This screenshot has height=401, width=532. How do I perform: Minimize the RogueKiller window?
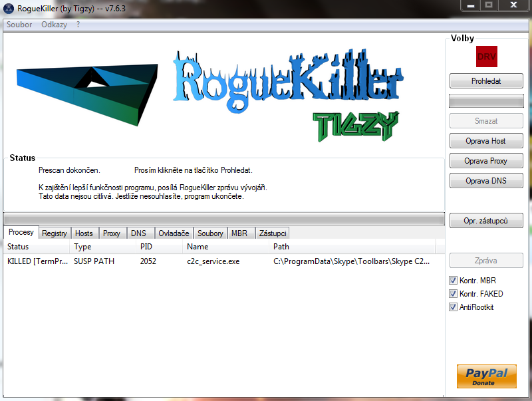coord(471,5)
